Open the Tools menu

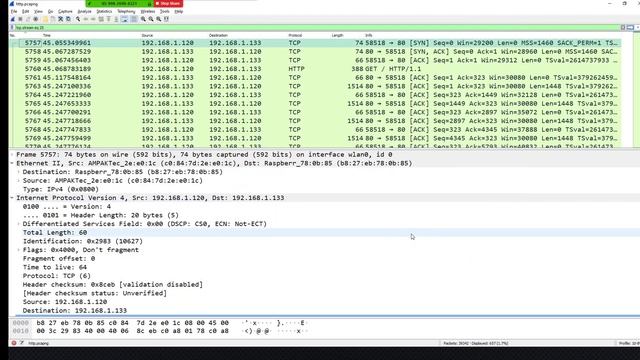(x=164, y=11)
